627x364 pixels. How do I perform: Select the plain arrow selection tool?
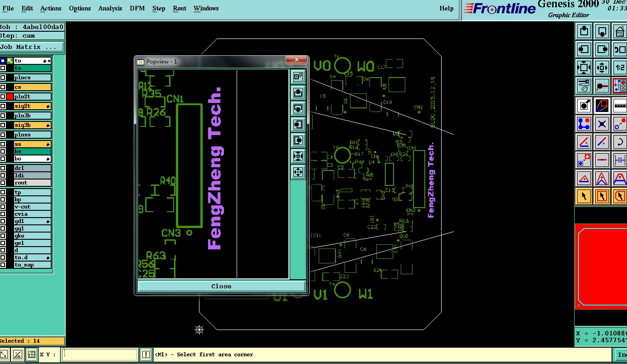tap(584, 196)
